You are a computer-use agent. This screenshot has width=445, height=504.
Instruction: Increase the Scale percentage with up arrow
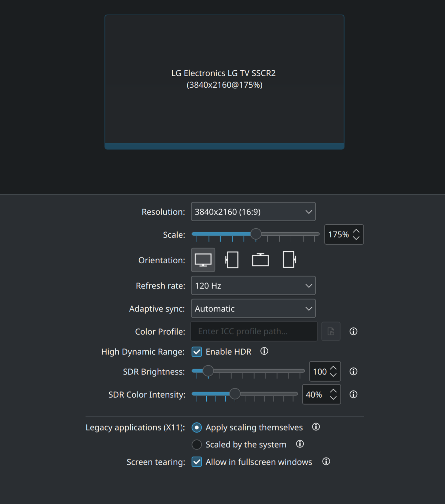pyautogui.click(x=356, y=231)
